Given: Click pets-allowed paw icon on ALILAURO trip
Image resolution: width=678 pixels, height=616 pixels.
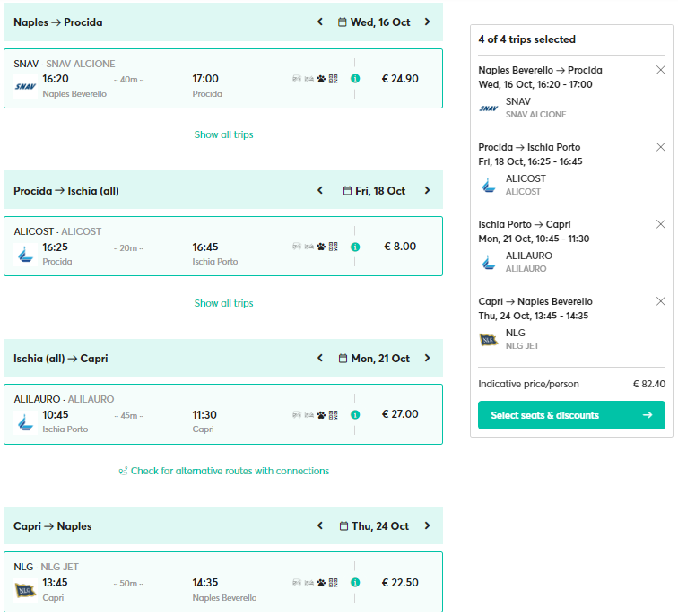Looking at the screenshot, I should click(x=321, y=415).
